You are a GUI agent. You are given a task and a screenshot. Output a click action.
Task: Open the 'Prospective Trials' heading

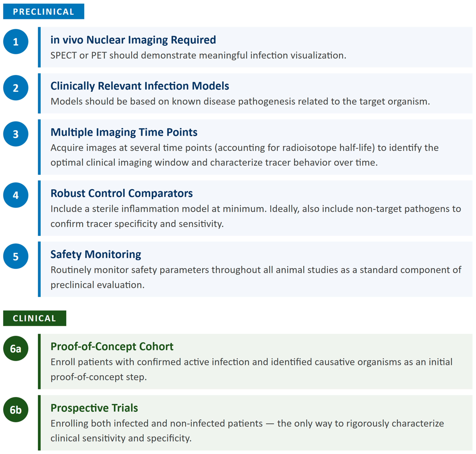tap(94, 408)
